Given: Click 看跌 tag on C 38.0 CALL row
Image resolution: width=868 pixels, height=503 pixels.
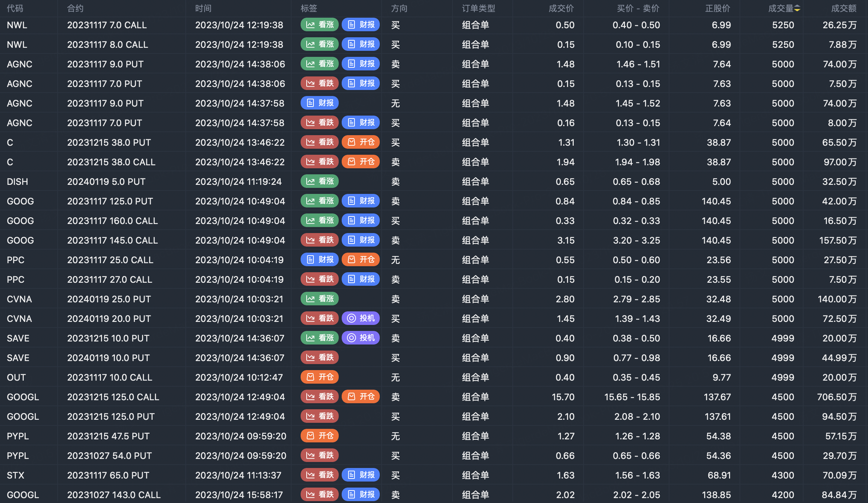Looking at the screenshot, I should pos(319,162).
